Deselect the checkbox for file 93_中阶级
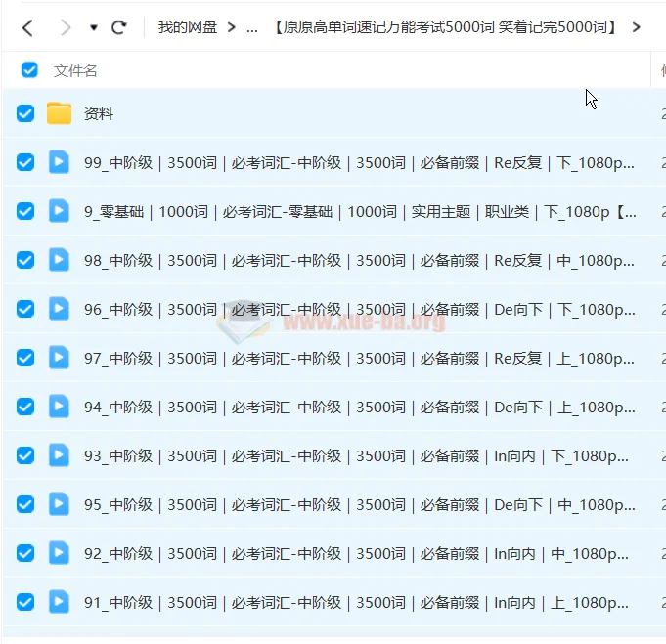666x644 pixels. [25, 455]
